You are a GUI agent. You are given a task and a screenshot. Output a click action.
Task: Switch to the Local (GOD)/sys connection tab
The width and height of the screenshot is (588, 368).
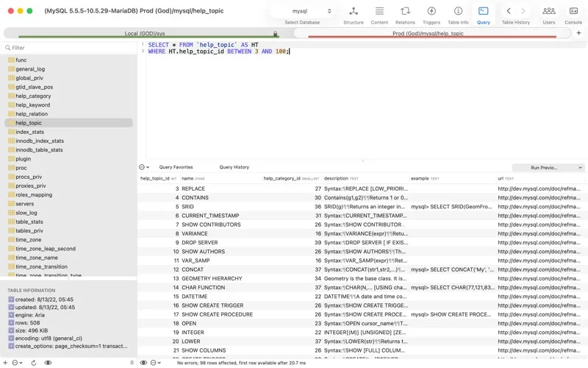tap(145, 33)
